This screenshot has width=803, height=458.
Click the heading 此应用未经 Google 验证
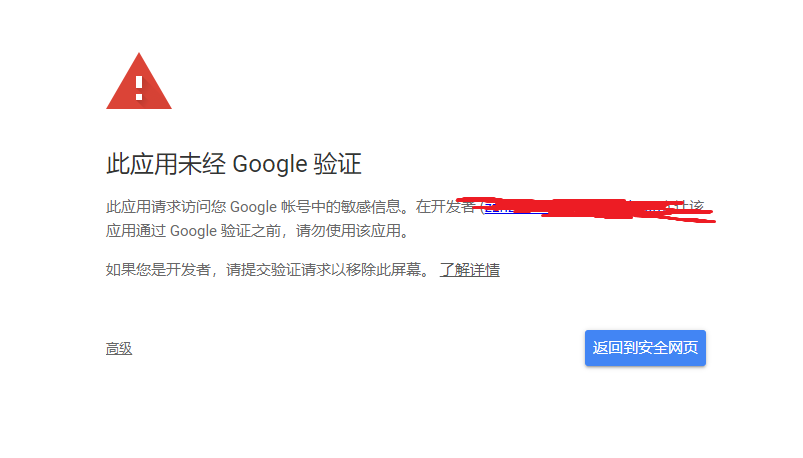point(234,164)
